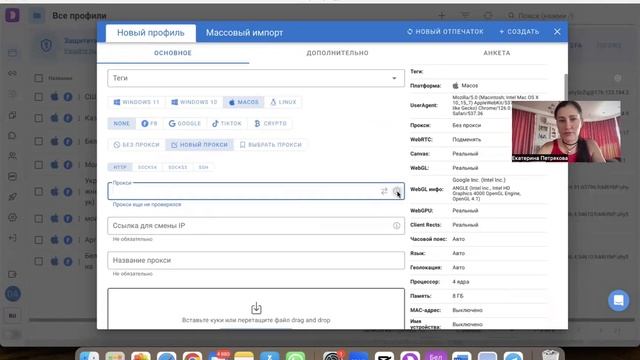Open the rocket icon in sidebar
640x360 pixels.
(13, 197)
